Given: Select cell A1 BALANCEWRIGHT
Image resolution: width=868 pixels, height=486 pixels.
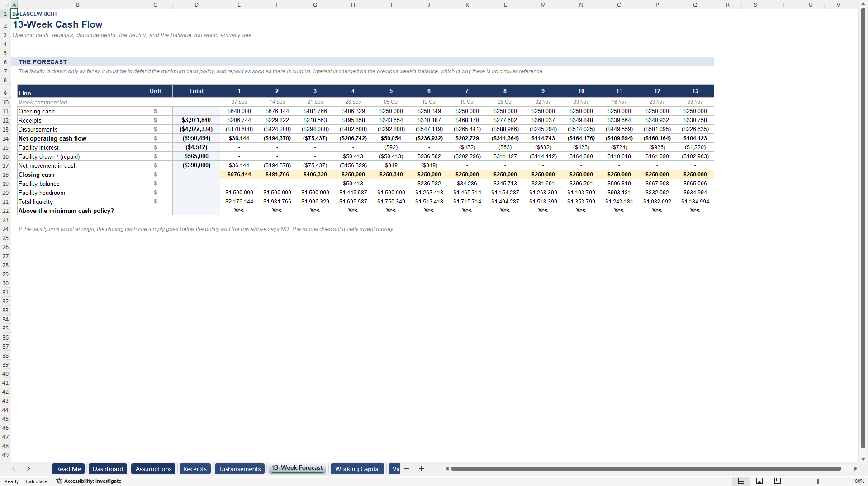Looking at the screenshot, I should click(14, 14).
